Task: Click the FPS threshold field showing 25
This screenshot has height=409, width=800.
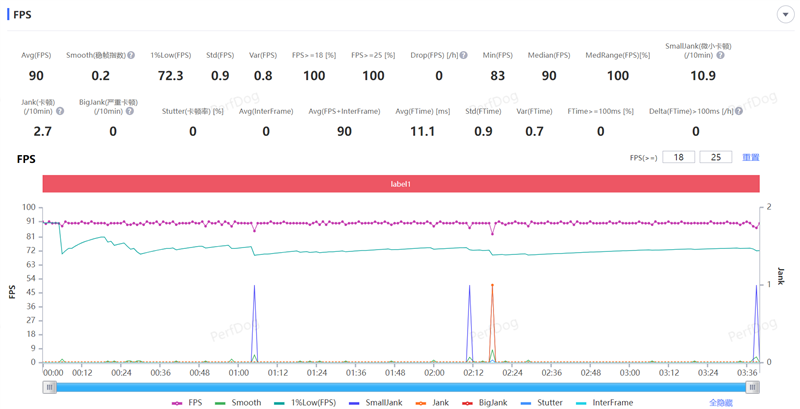Action: click(716, 157)
